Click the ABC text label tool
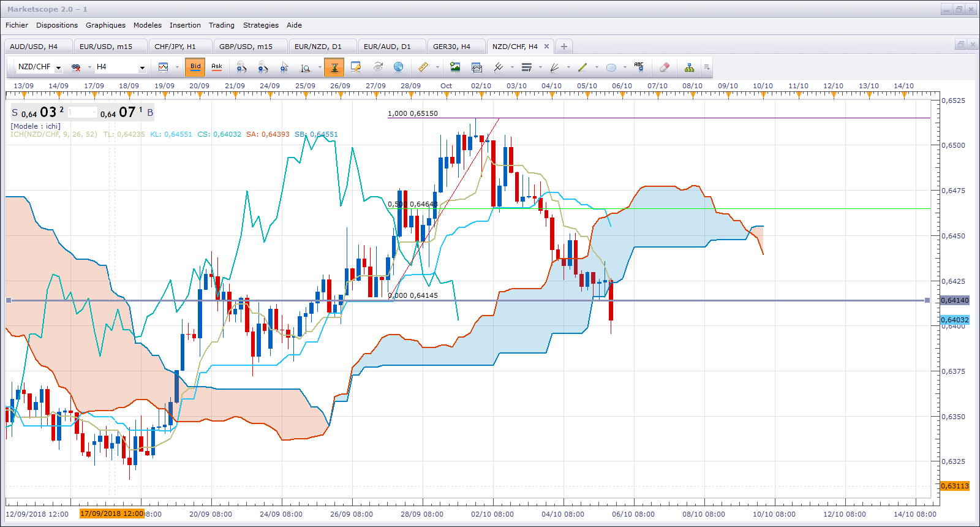This screenshot has width=980, height=527. pyautogui.click(x=639, y=67)
